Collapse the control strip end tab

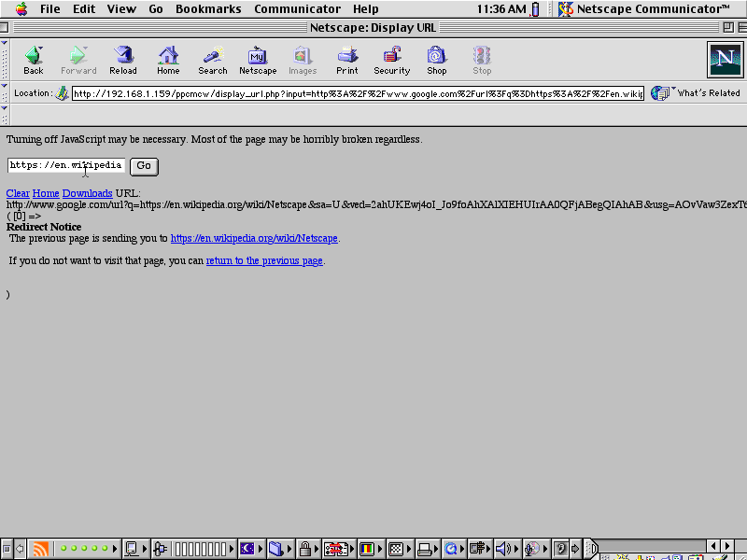[x=590, y=549]
